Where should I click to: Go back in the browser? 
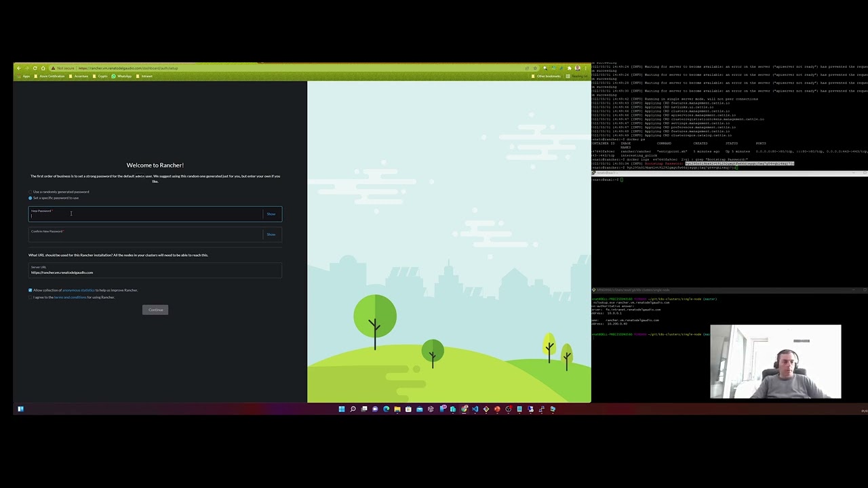click(19, 68)
